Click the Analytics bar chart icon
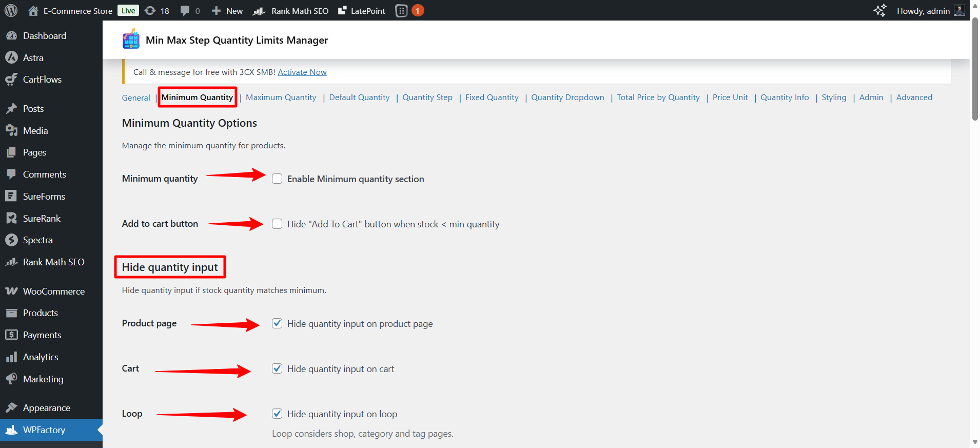 11,357
